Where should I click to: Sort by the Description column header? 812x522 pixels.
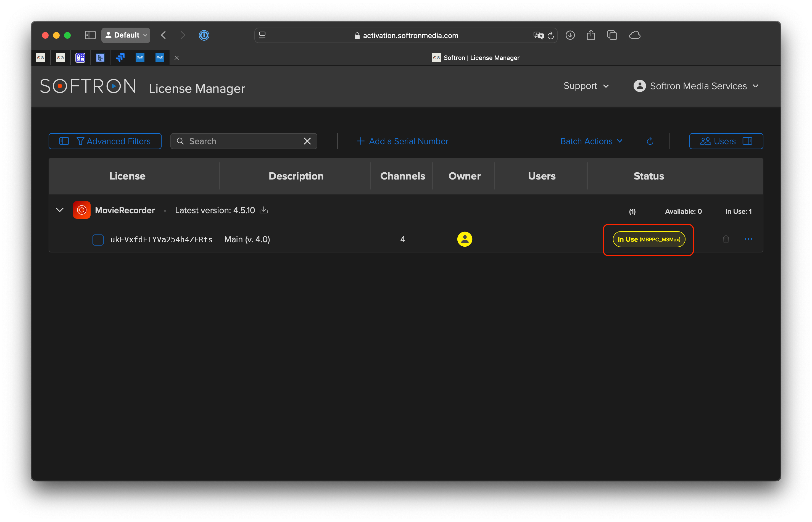(296, 176)
